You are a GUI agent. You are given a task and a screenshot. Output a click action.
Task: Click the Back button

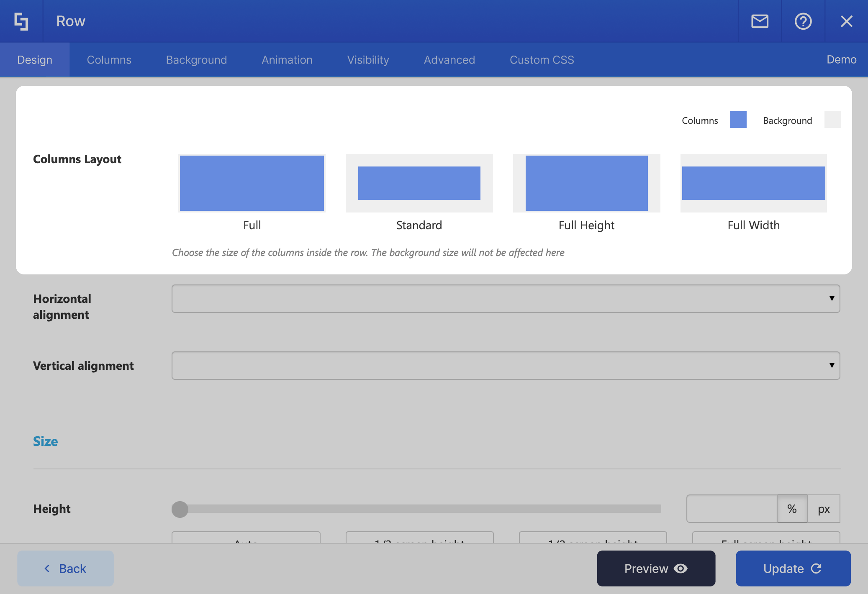point(65,568)
